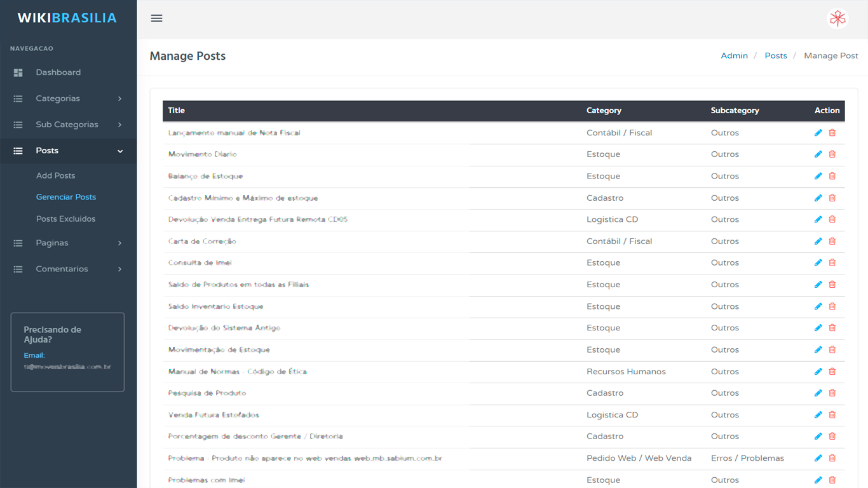Edit the 'Lançamento manual de Nota Fiscal' post
Screen dimensions: 868x488
[x=818, y=133]
